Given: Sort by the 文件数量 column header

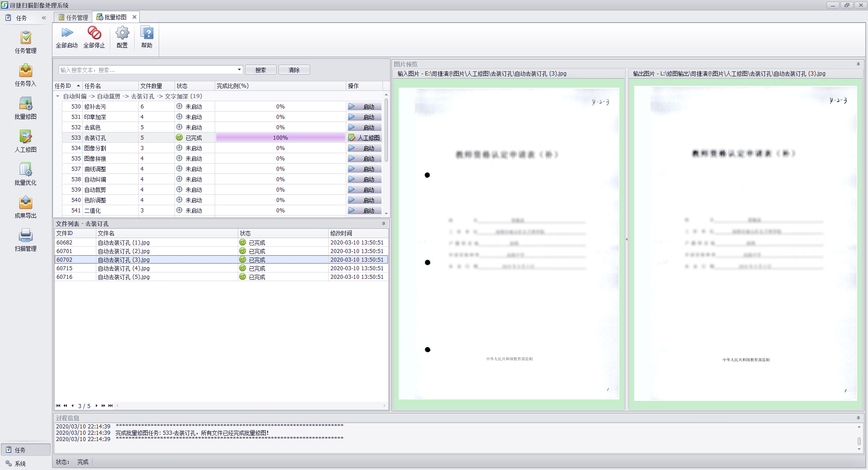Looking at the screenshot, I should pyautogui.click(x=156, y=86).
